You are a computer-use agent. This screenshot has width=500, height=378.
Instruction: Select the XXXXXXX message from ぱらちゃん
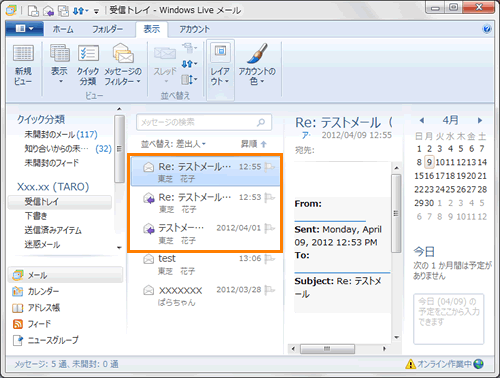[205, 295]
